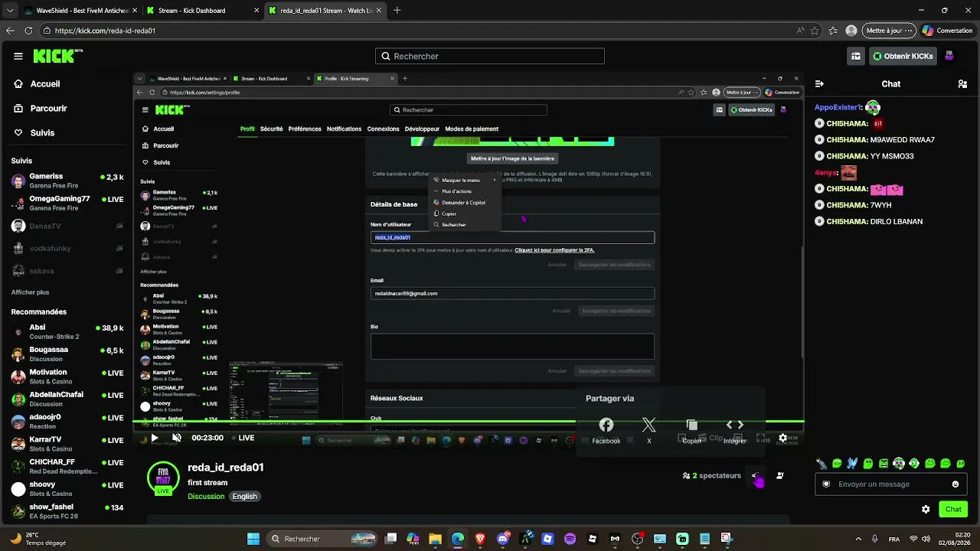Go to Kick home via the logo

point(58,56)
